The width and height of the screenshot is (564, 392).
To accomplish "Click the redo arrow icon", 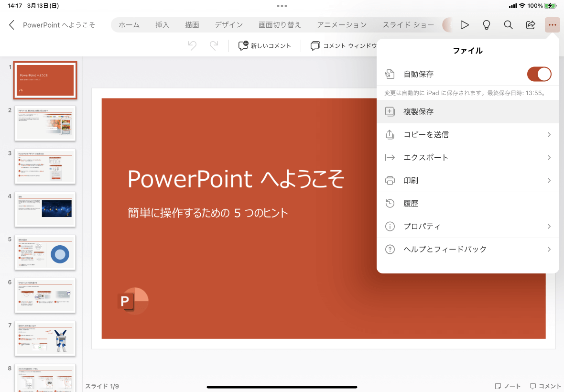I will [x=214, y=46].
